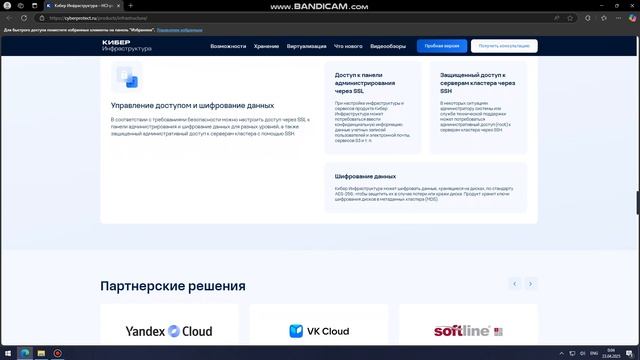The height and width of the screenshot is (360, 640).
Task: Show next partner solutions slide
Action: tap(531, 284)
